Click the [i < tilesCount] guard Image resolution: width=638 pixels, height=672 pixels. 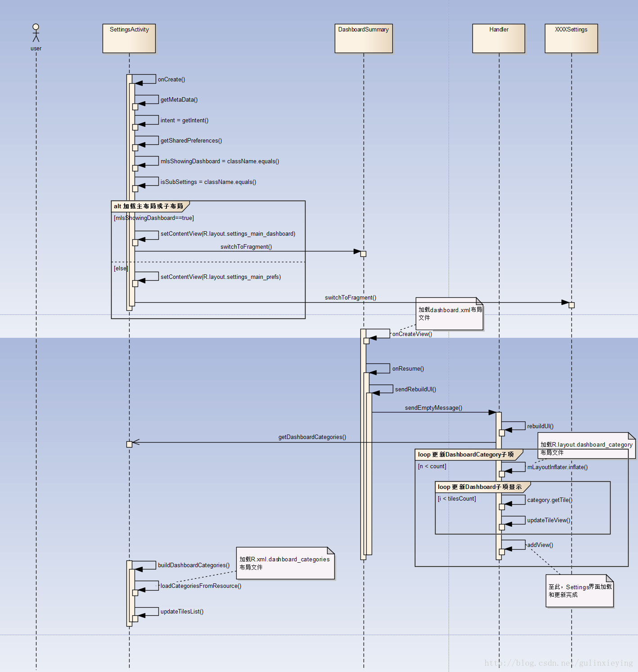pyautogui.click(x=457, y=499)
